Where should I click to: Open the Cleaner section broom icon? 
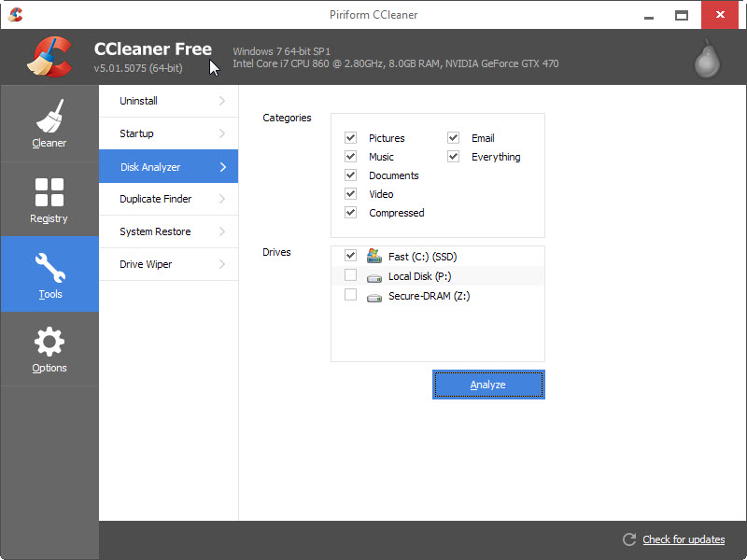click(x=49, y=116)
